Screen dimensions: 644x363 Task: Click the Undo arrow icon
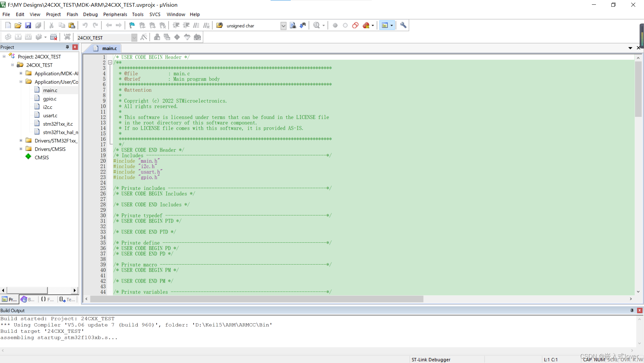click(85, 26)
